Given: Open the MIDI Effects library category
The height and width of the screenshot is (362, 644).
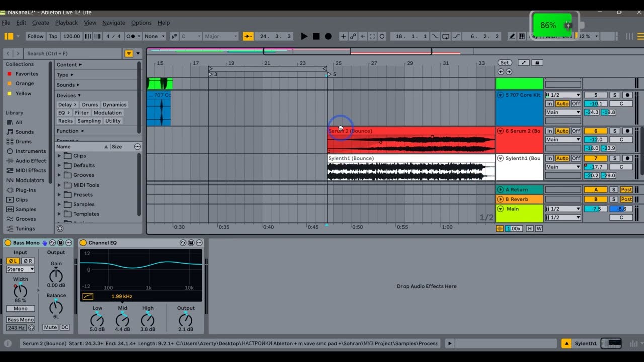Looking at the screenshot, I should 26,170.
